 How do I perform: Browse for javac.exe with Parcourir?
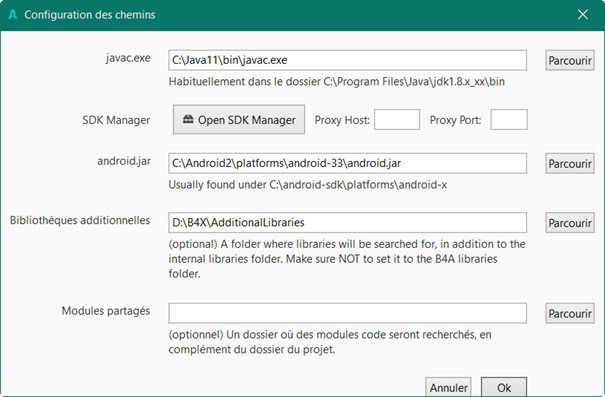coord(570,61)
